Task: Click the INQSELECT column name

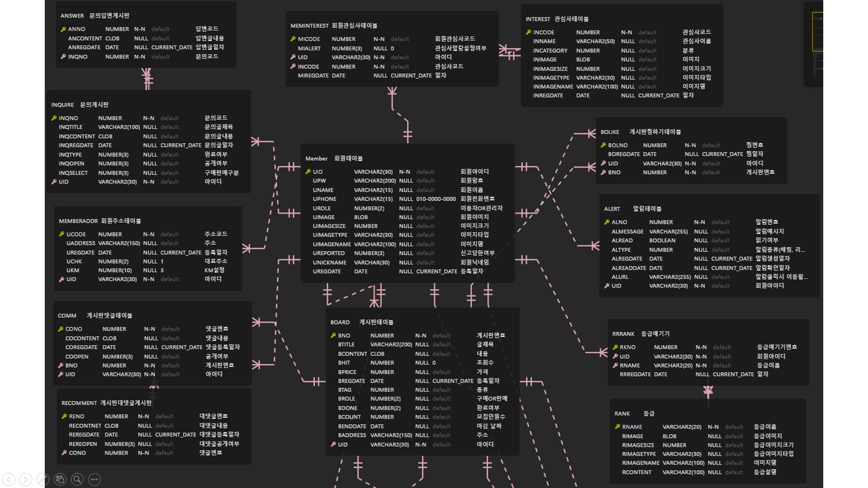Action: (x=73, y=173)
